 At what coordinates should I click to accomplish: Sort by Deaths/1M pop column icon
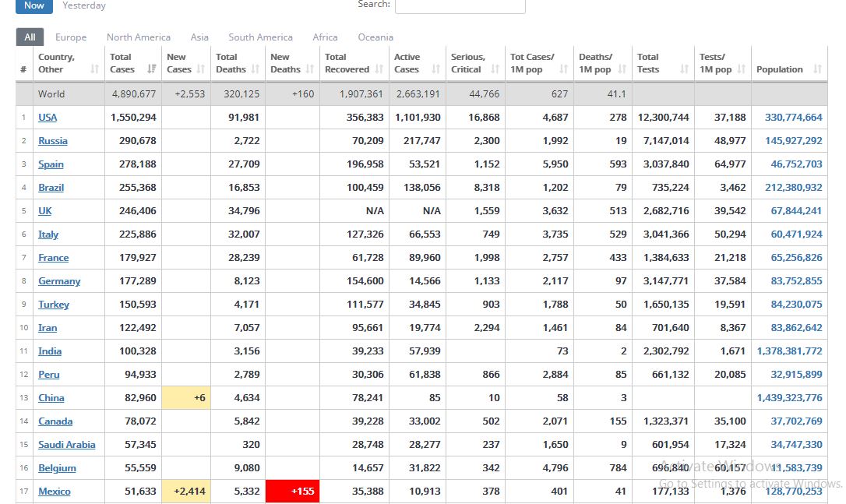pos(622,69)
